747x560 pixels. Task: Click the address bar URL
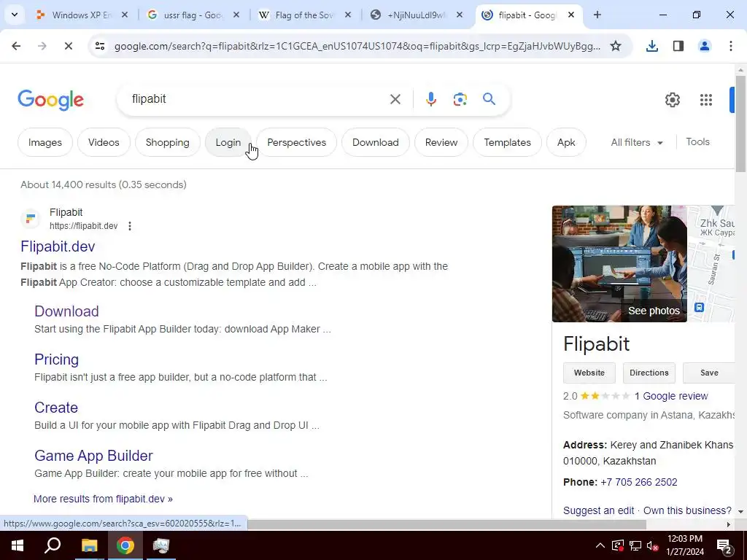(357, 46)
